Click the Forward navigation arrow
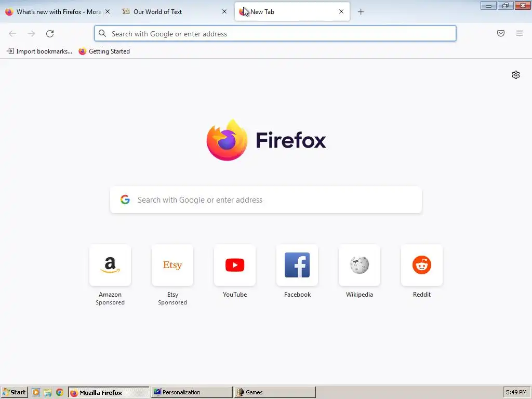This screenshot has height=399, width=532. [31, 34]
